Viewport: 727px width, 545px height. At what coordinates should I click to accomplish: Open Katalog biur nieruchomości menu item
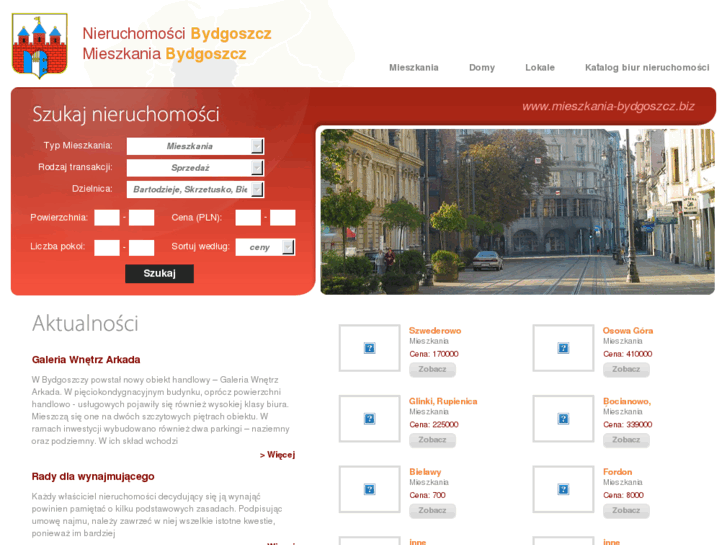point(647,68)
